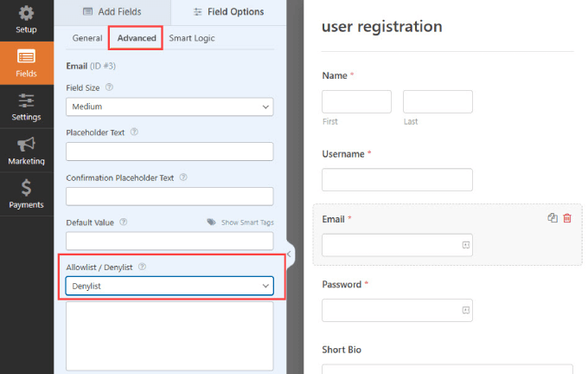Click help icon next to Field Size

(x=109, y=87)
